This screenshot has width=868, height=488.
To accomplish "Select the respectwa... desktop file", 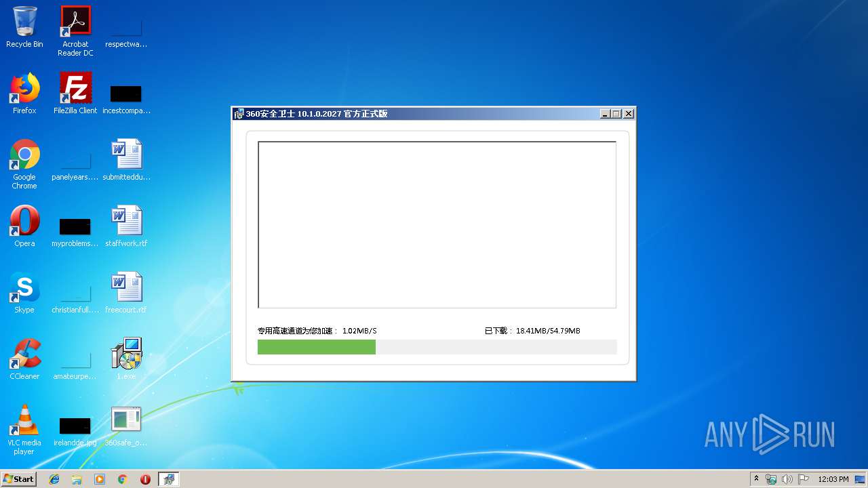I will [x=126, y=33].
